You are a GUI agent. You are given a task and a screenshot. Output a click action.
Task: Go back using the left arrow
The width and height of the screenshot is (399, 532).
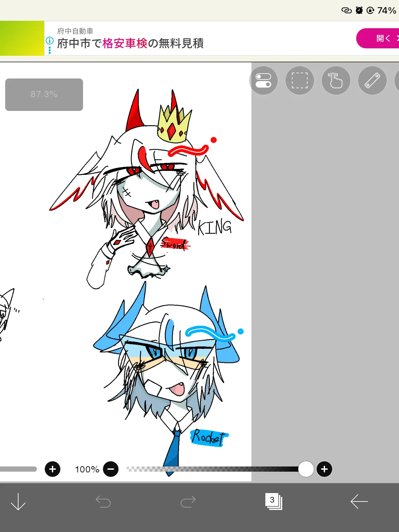(359, 502)
